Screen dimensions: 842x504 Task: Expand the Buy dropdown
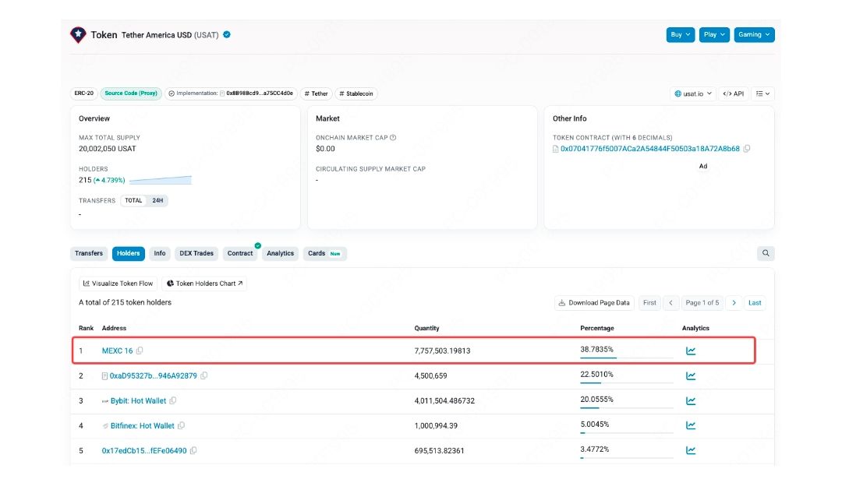pyautogui.click(x=680, y=35)
